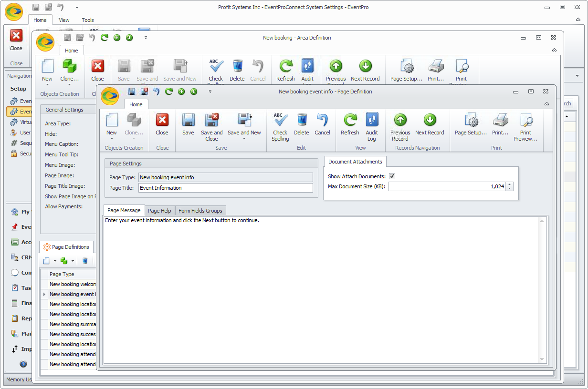588x389 pixels.
Task: Open quick access customize arrow in main EventPro title bar
Action: [x=77, y=7]
